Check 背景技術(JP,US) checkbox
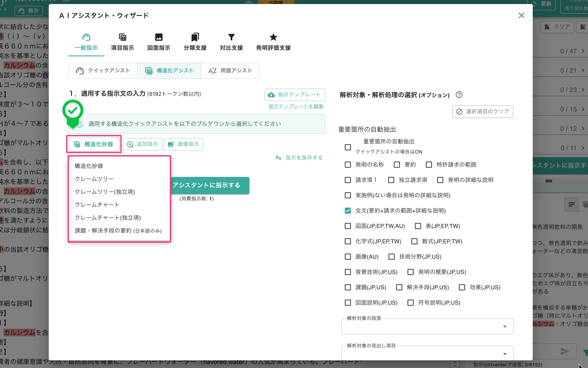Image resolution: width=588 pixels, height=368 pixels. point(348,272)
